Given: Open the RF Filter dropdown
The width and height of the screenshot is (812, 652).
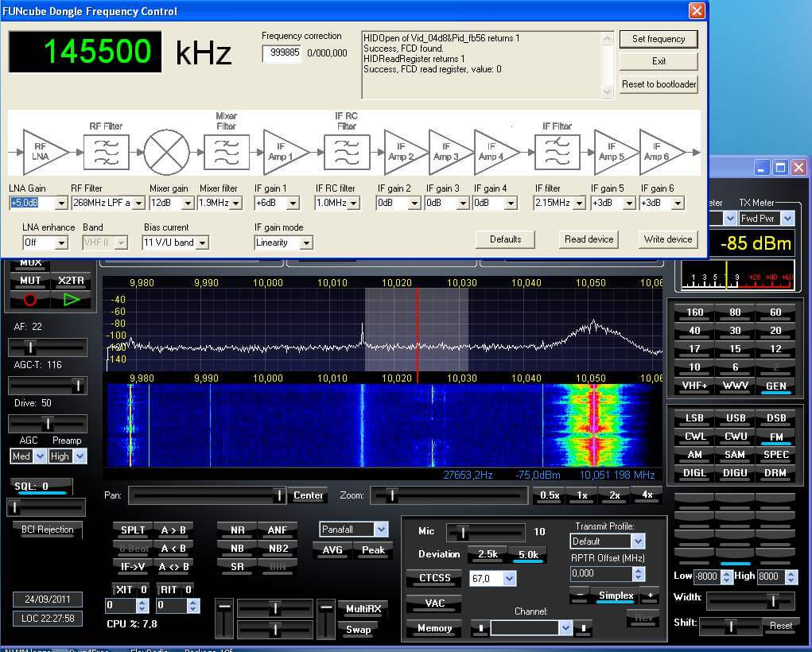Looking at the screenshot, I should 138,203.
